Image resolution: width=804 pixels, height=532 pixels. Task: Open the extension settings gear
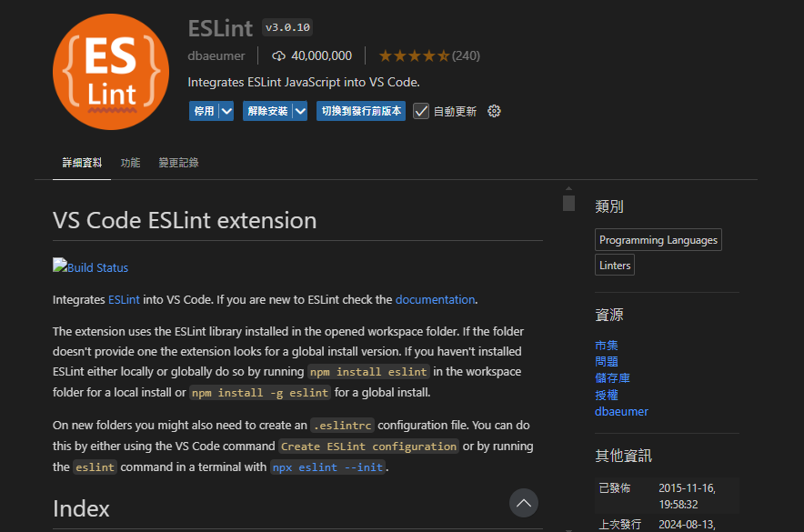click(494, 111)
